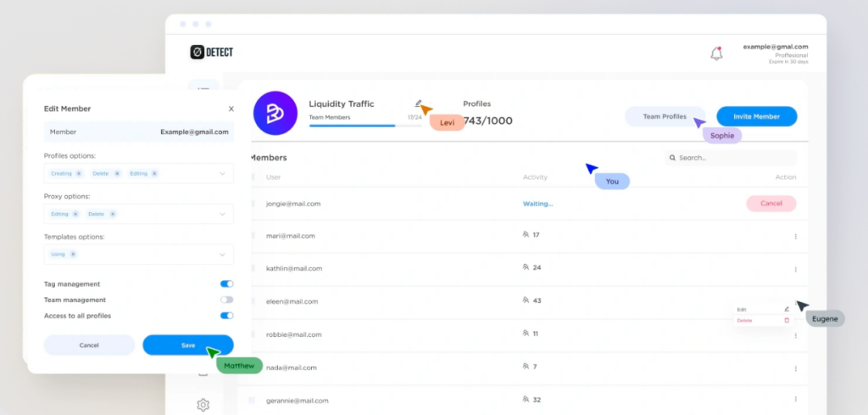Expand the Profiles options dropdown
This screenshot has height=415, width=868.
[x=222, y=173]
